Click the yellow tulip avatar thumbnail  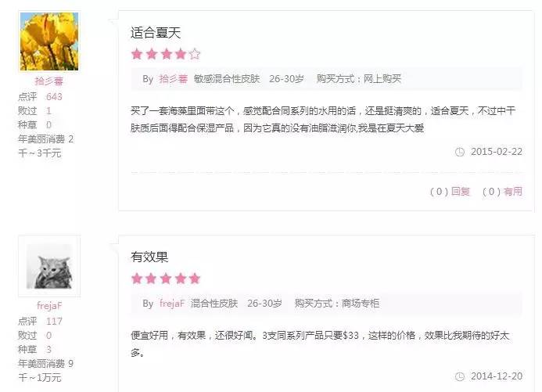[49, 41]
